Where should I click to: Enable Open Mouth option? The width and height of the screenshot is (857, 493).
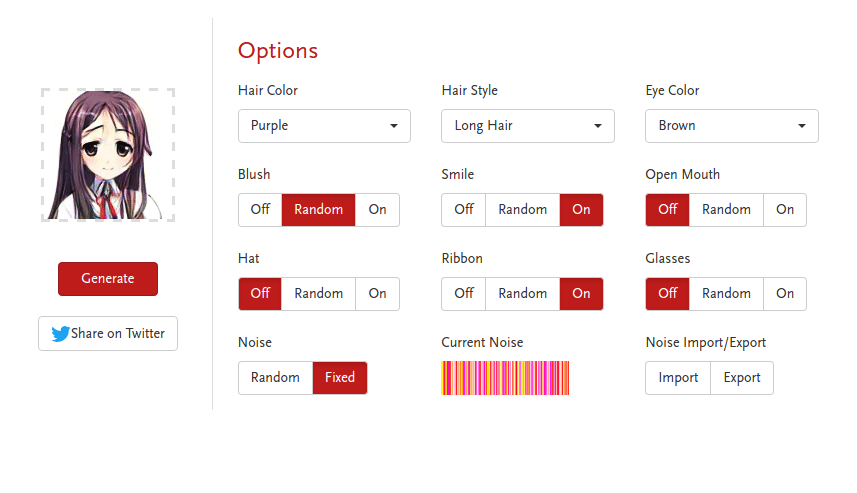785,210
